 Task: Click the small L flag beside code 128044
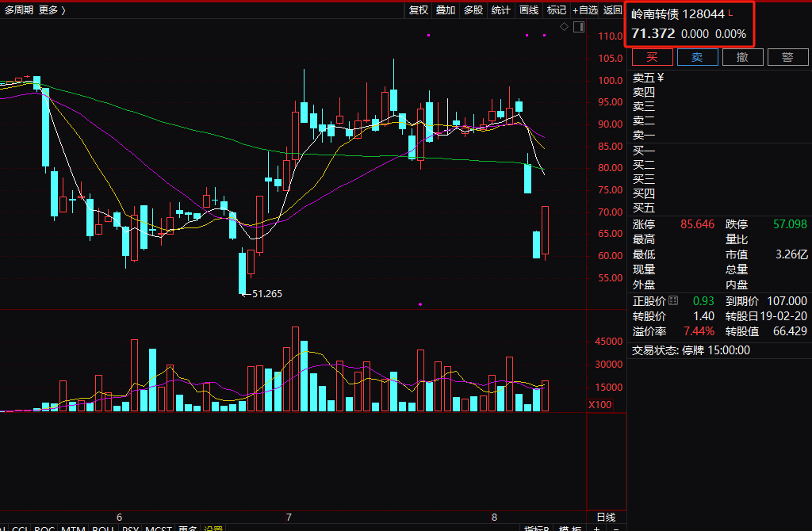[x=730, y=13]
